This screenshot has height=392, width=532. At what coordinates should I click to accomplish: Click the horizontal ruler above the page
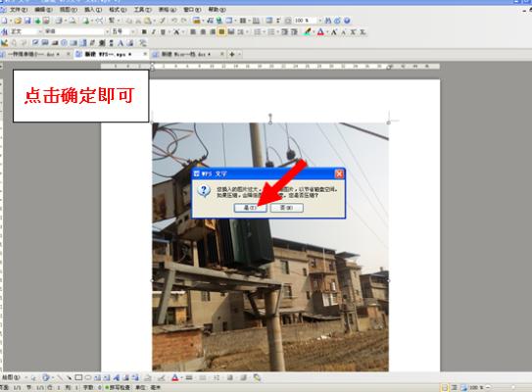[x=270, y=67]
